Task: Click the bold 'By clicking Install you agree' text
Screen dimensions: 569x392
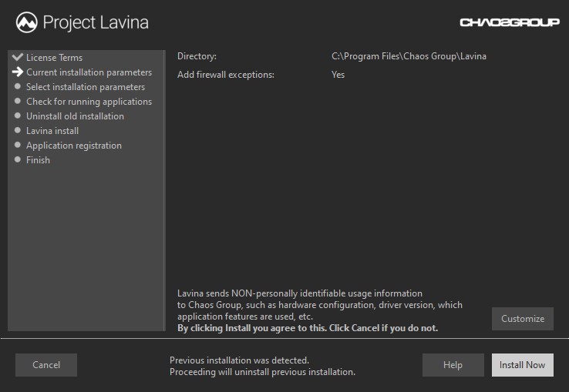Action: (308, 328)
